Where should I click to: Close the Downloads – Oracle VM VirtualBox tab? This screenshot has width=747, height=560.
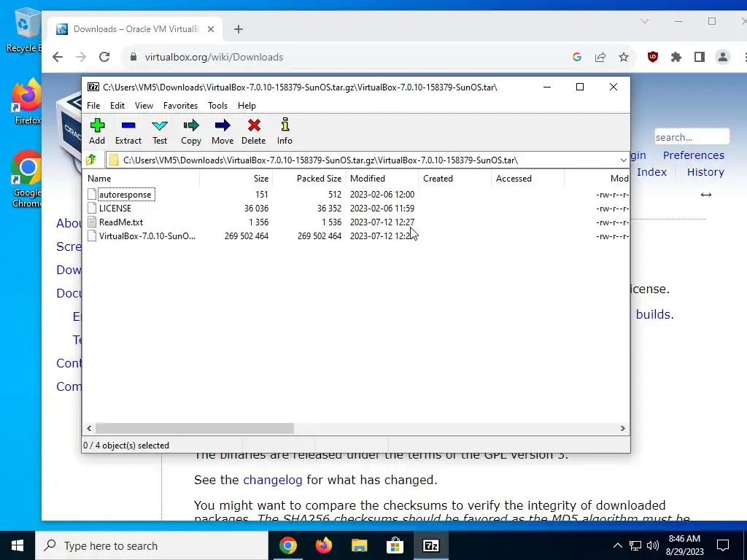211,29
